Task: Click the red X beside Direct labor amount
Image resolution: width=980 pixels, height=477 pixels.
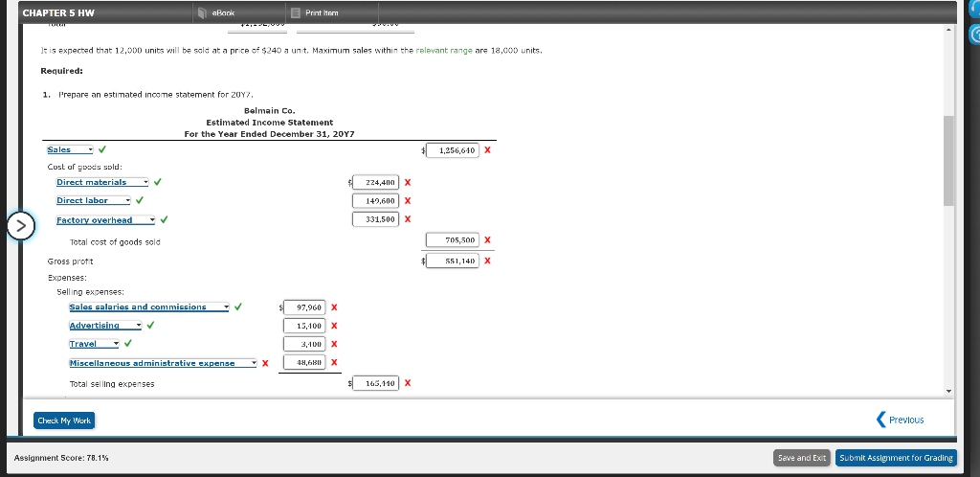Action: [407, 201]
